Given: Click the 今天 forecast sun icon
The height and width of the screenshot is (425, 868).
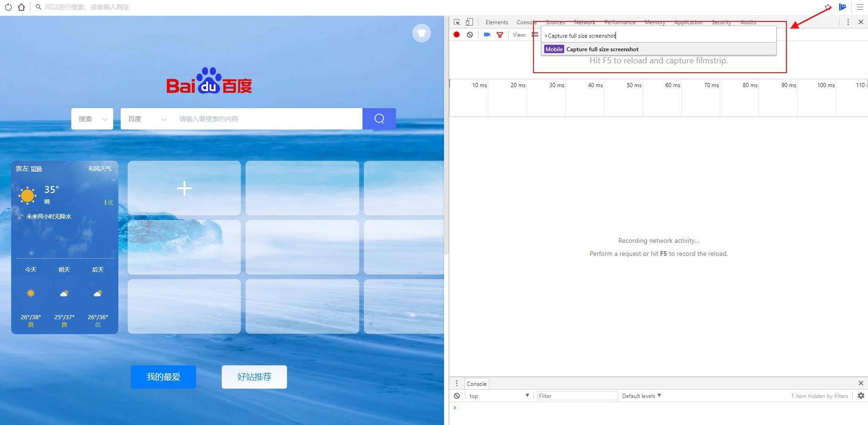Looking at the screenshot, I should pyautogui.click(x=31, y=293).
